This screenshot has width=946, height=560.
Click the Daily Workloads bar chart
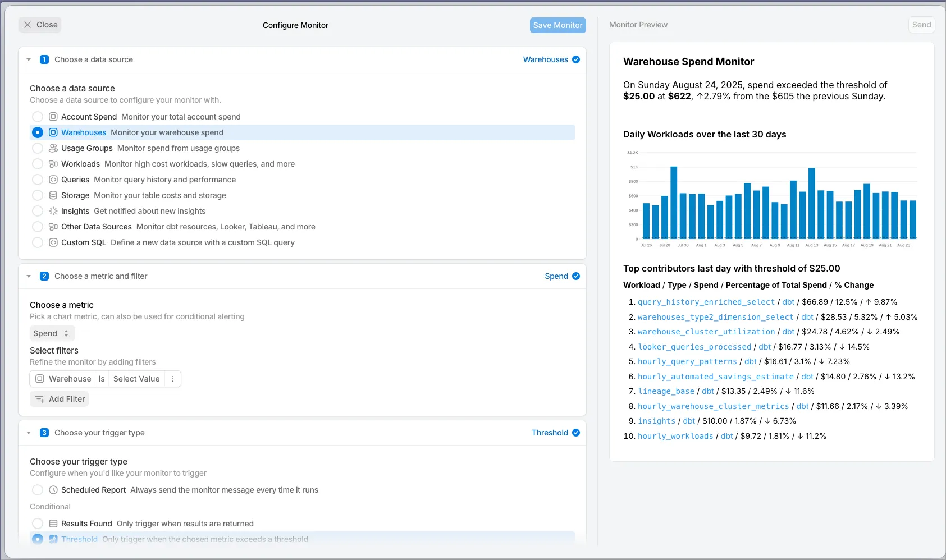pyautogui.click(x=772, y=199)
